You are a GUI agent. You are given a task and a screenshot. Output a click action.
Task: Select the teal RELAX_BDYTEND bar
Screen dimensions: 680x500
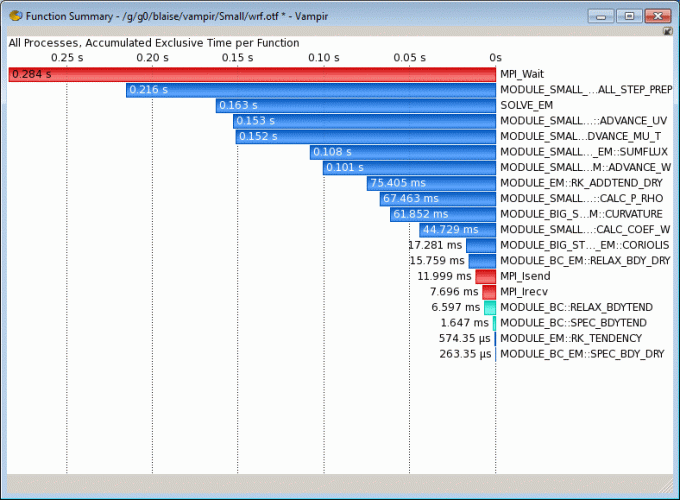point(490,308)
